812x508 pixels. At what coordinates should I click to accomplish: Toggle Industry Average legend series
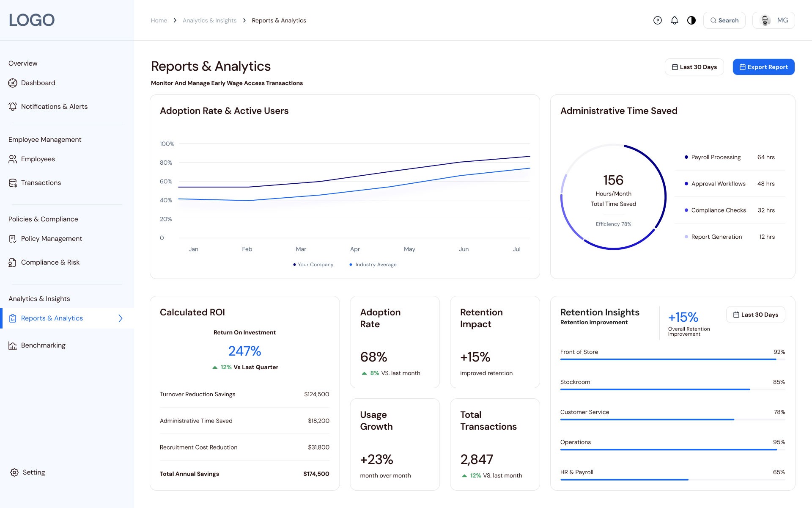pyautogui.click(x=373, y=265)
